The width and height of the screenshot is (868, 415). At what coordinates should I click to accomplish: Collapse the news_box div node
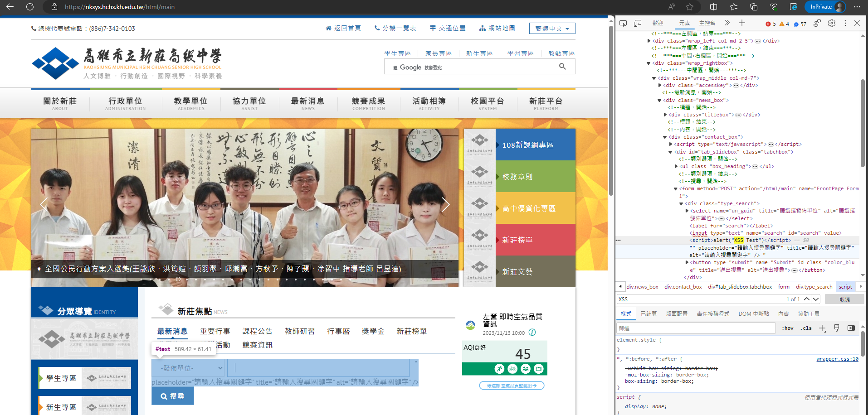tap(659, 101)
